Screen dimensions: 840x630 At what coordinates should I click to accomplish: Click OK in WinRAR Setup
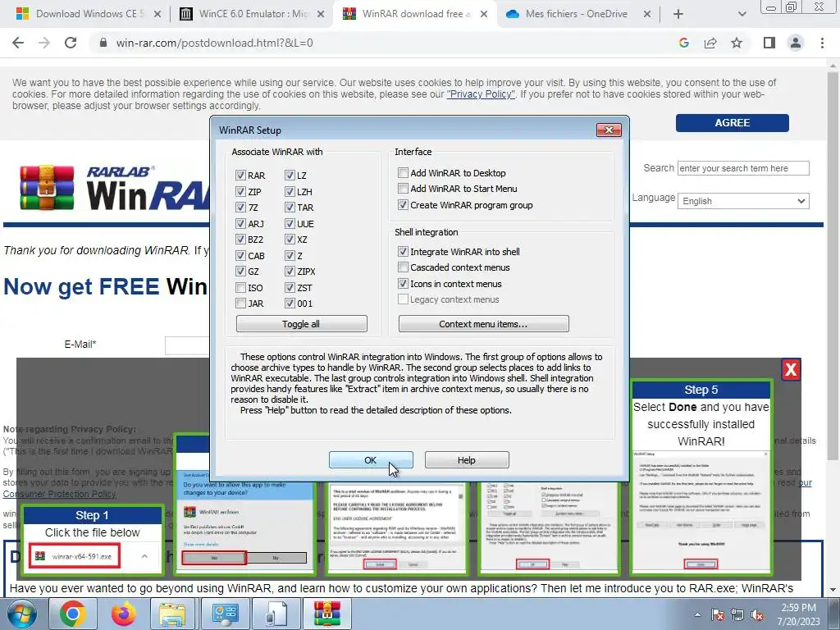tap(371, 459)
